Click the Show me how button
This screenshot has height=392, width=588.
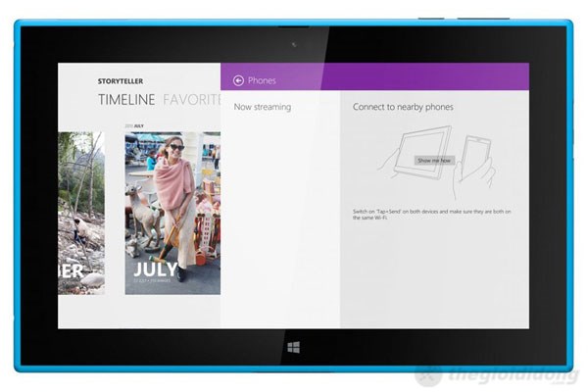[434, 161]
